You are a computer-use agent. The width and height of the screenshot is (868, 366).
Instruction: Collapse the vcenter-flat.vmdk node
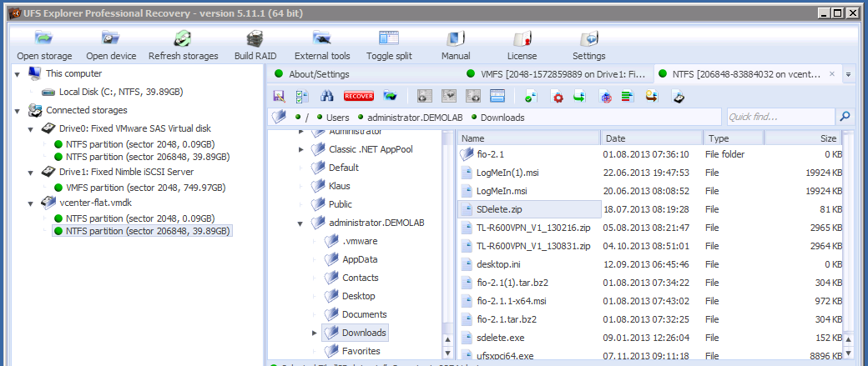click(32, 203)
